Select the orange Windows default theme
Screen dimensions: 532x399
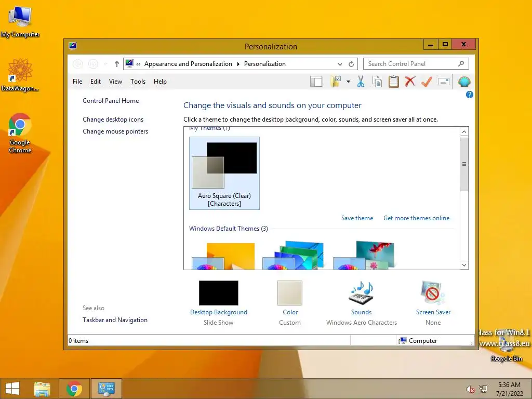(x=223, y=256)
